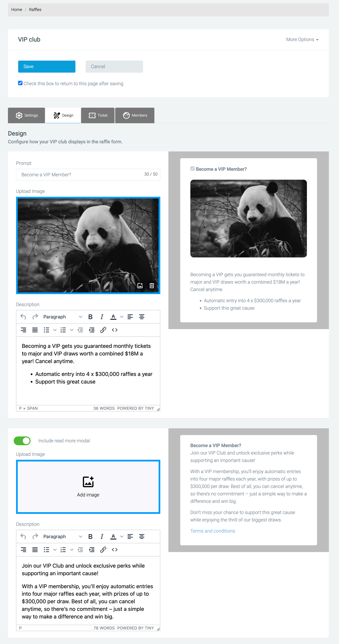Select the Design tab
Viewport: 339px width, 644px height.
pyautogui.click(x=63, y=115)
